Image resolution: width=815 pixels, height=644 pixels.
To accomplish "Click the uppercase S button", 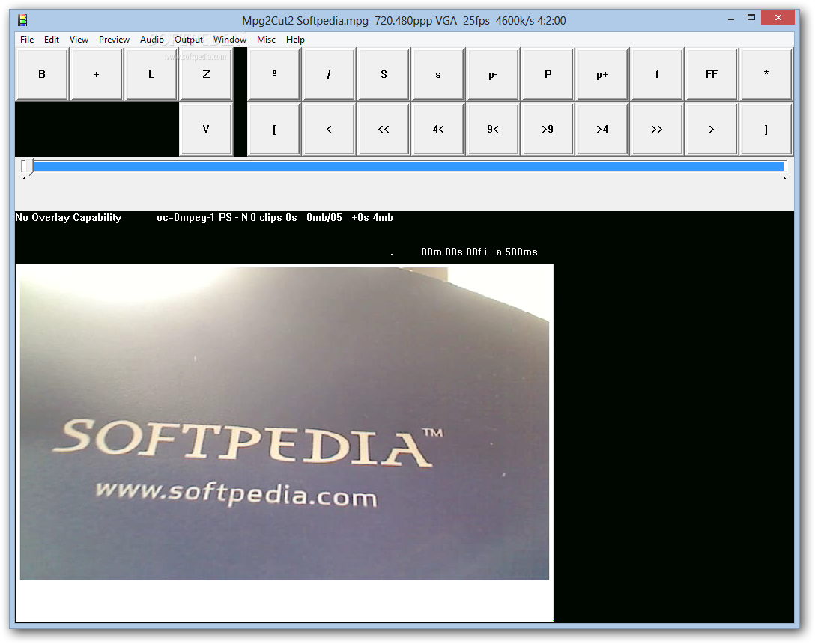I will (x=384, y=74).
